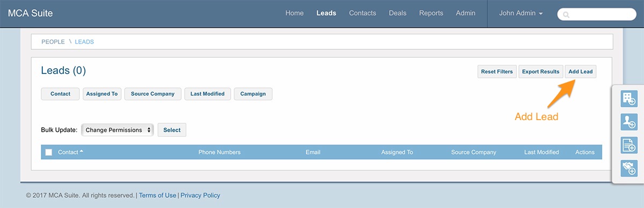
Task: Click the Export Results button
Action: (x=540, y=72)
